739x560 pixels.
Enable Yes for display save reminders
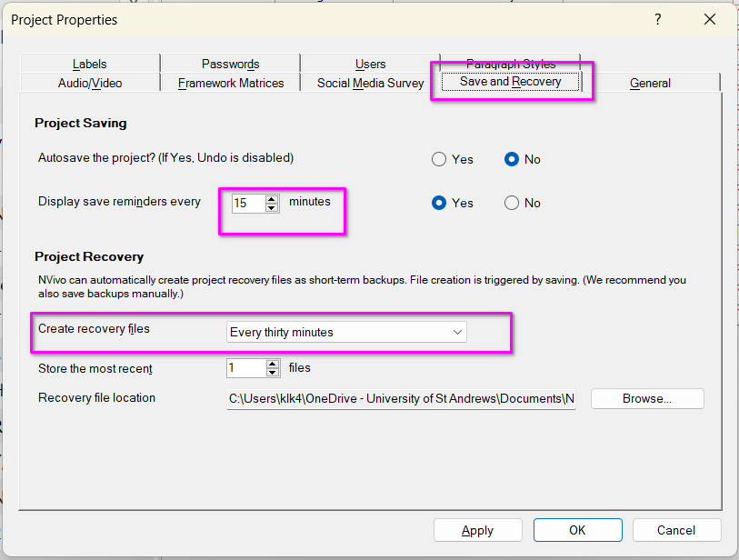tap(440, 203)
